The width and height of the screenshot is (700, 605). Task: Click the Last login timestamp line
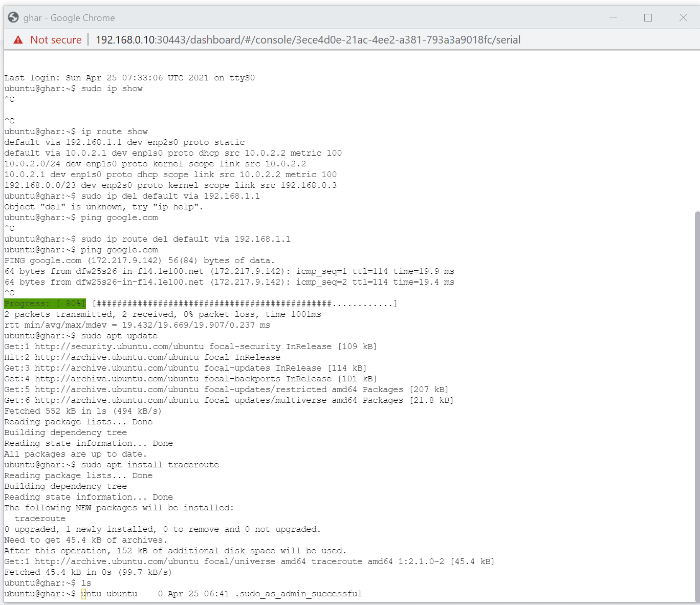click(128, 77)
